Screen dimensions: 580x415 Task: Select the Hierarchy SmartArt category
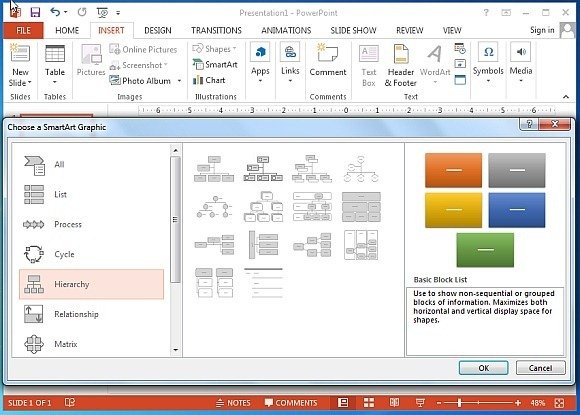(91, 284)
